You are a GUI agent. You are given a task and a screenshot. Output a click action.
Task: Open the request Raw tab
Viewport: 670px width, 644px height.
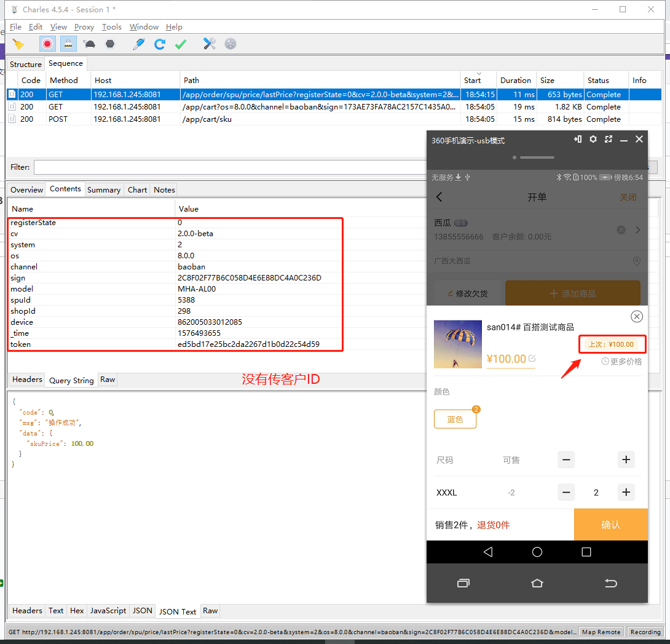[108, 380]
